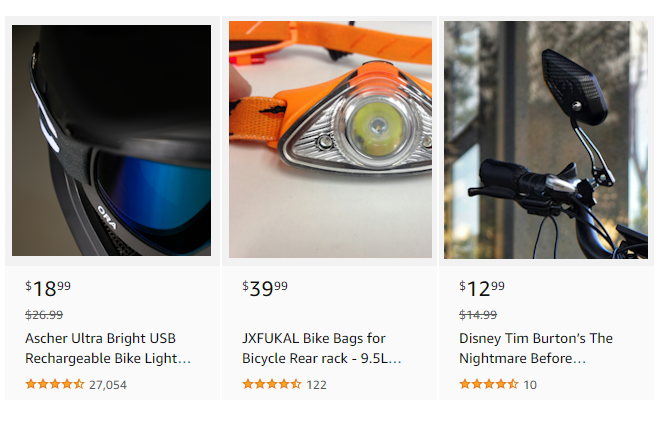The image size is (655, 436).
Task: Click the crossed-out $14.99 list price
Action: [478, 315]
